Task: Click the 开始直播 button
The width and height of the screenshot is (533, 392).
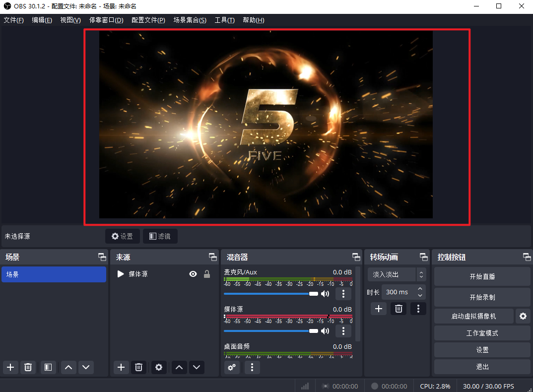Action: pyautogui.click(x=482, y=276)
